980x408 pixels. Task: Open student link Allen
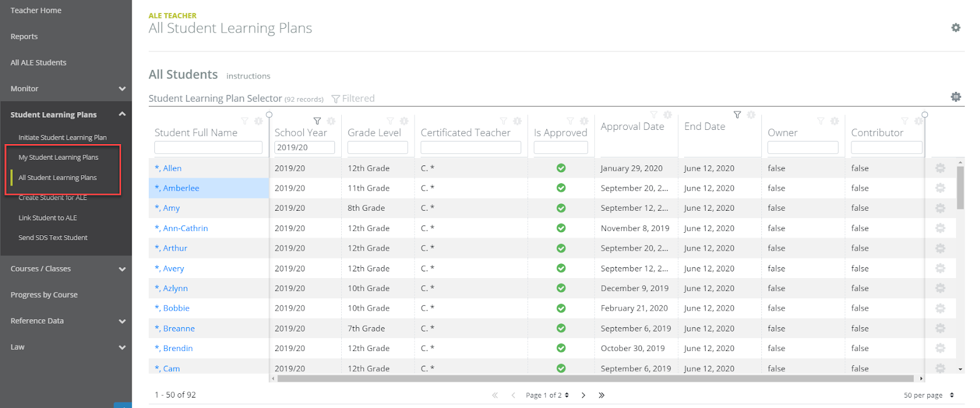(168, 168)
